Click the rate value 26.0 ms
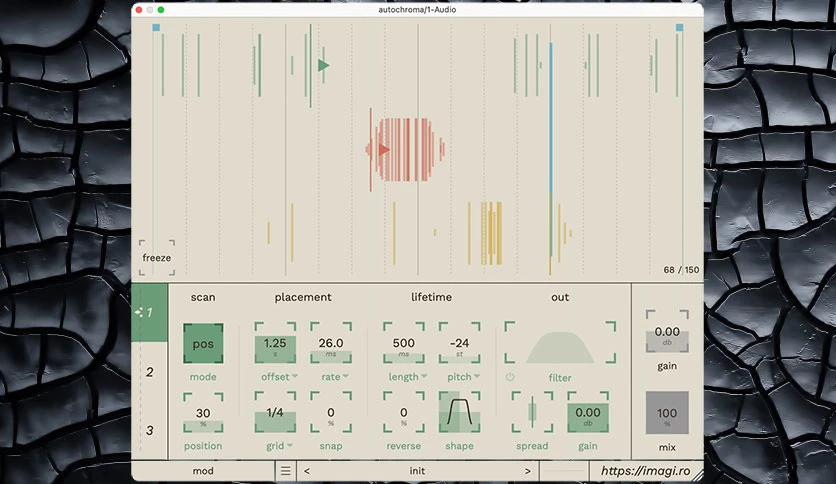 [331, 343]
